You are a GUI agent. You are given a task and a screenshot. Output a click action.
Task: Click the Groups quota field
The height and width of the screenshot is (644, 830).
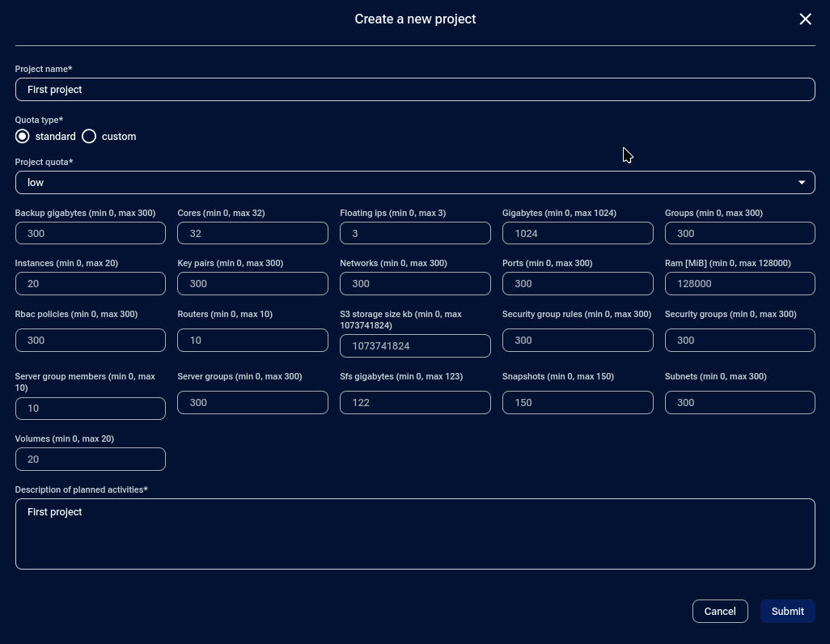pyautogui.click(x=740, y=234)
